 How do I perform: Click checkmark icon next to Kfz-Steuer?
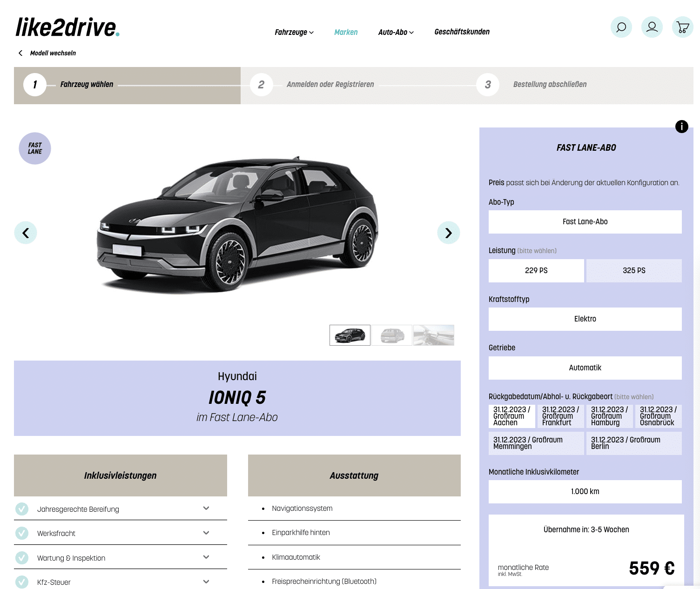tap(22, 582)
